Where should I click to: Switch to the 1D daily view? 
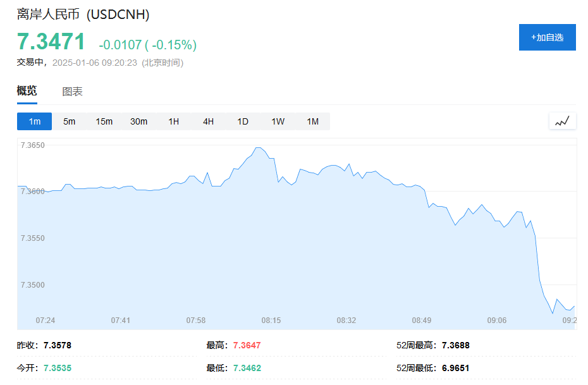pyautogui.click(x=243, y=121)
